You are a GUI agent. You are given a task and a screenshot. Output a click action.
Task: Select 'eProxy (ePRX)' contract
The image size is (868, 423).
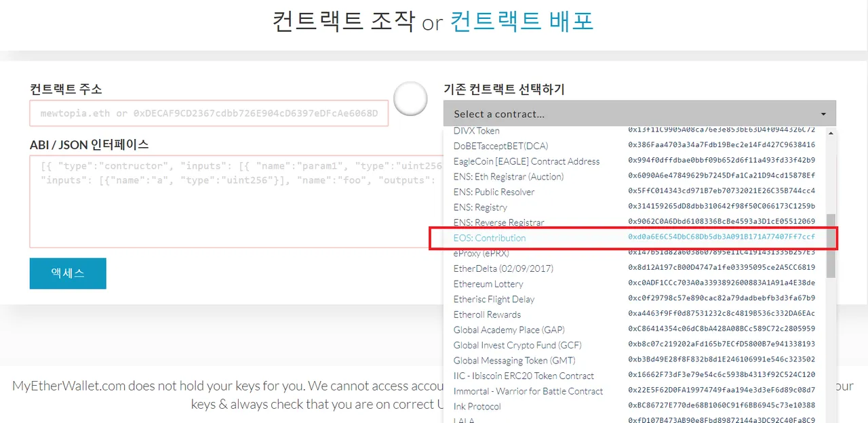tap(634, 253)
